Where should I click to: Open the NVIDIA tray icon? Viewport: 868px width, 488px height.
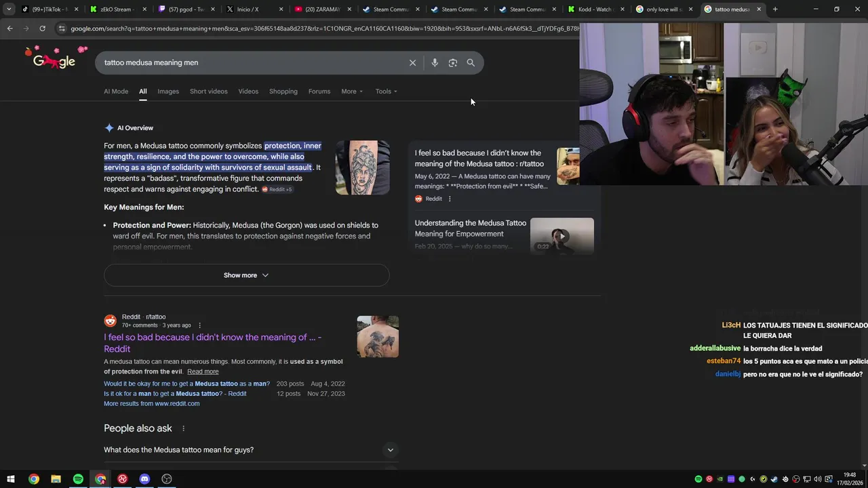point(720,479)
